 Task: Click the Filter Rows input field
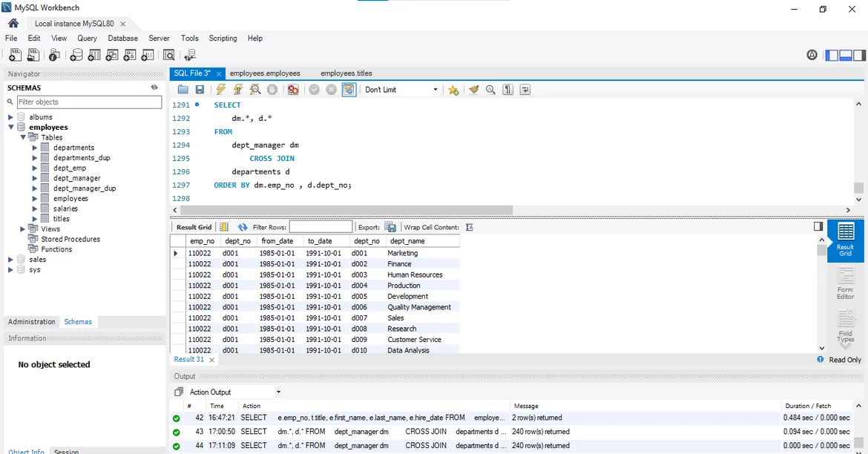(320, 227)
